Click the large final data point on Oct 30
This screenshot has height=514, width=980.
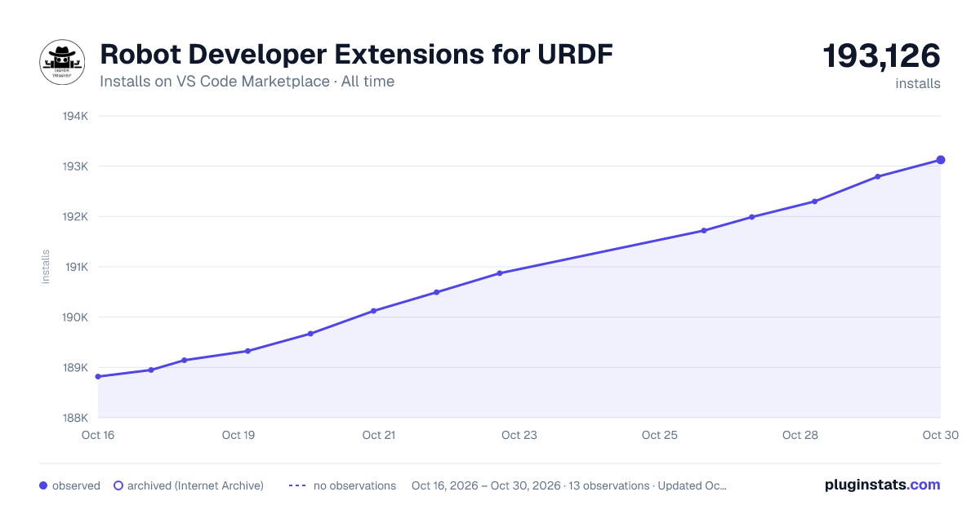[941, 160]
